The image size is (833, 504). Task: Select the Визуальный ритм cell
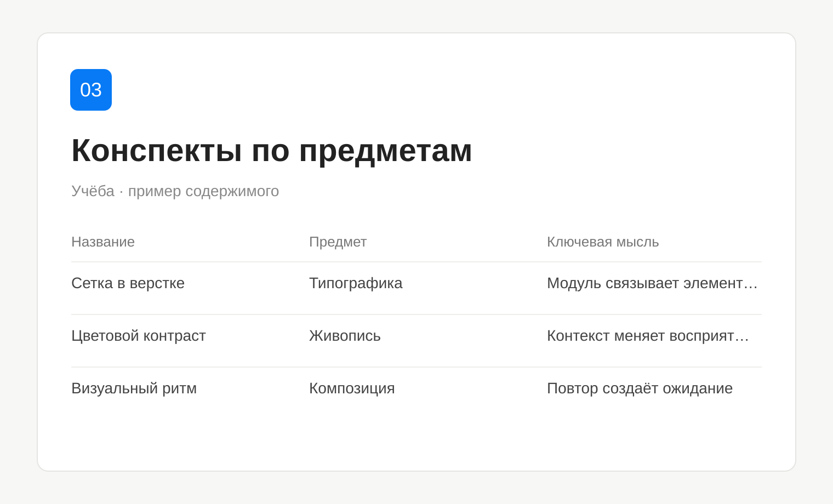(x=134, y=388)
